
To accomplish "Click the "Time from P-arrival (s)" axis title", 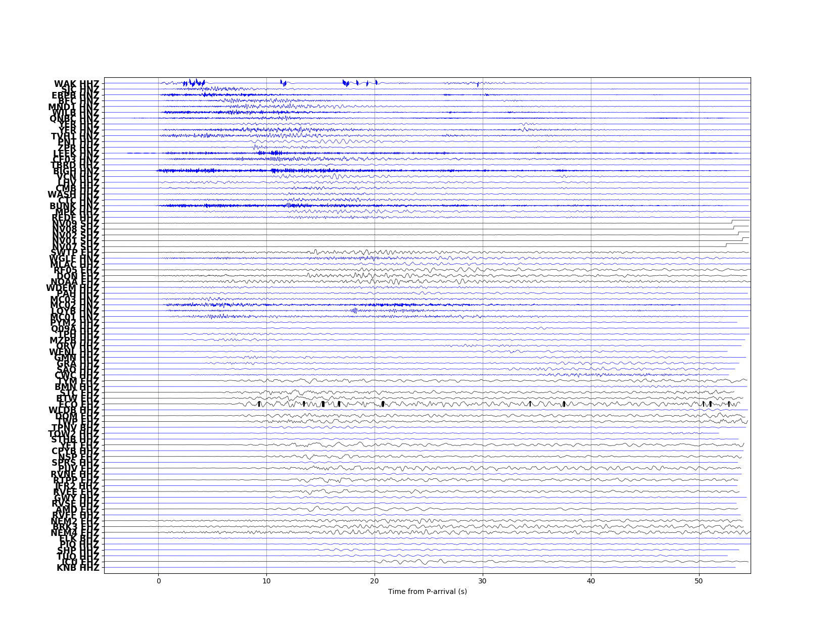I will [x=427, y=591].
